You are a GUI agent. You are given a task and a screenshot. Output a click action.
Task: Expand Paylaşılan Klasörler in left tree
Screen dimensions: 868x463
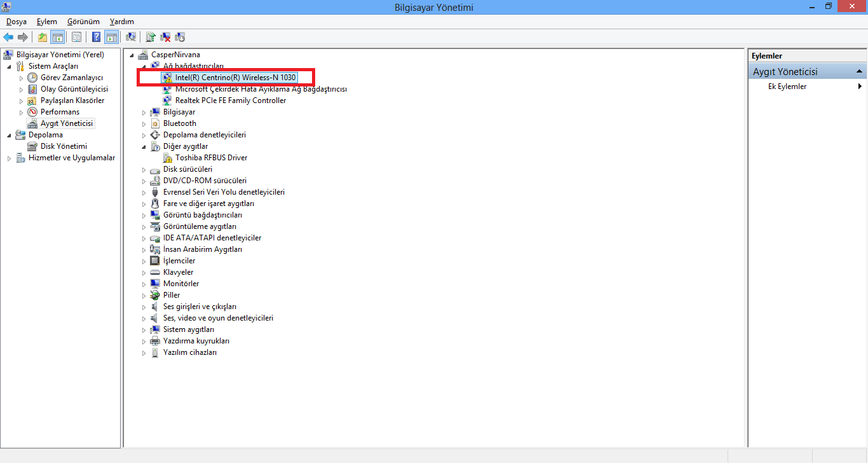point(21,100)
